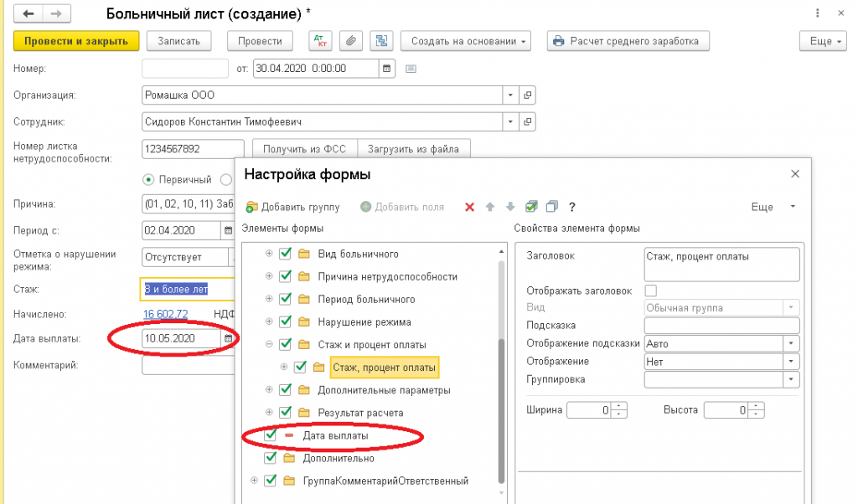Open help with the question mark
Viewport: 858px width, 504px height.
(571, 207)
